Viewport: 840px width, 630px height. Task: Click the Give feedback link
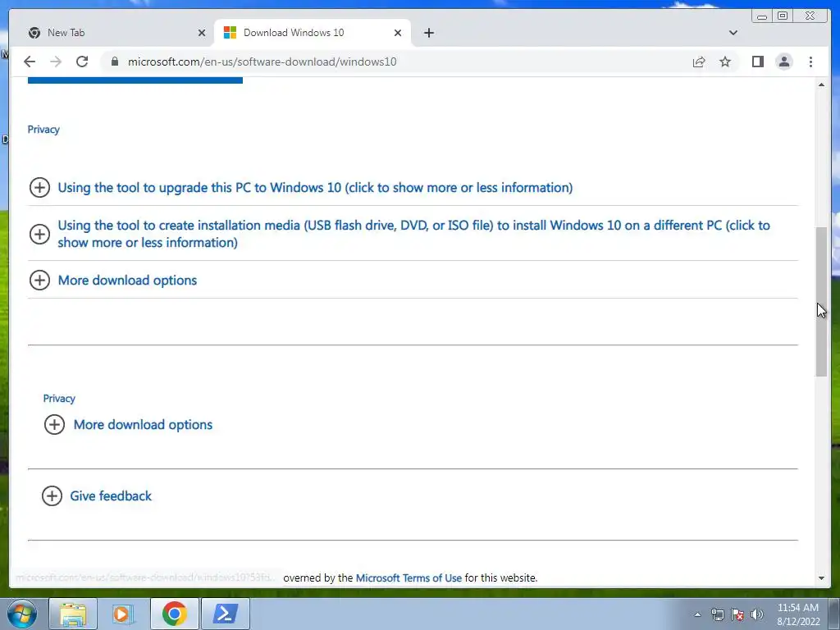coord(111,496)
